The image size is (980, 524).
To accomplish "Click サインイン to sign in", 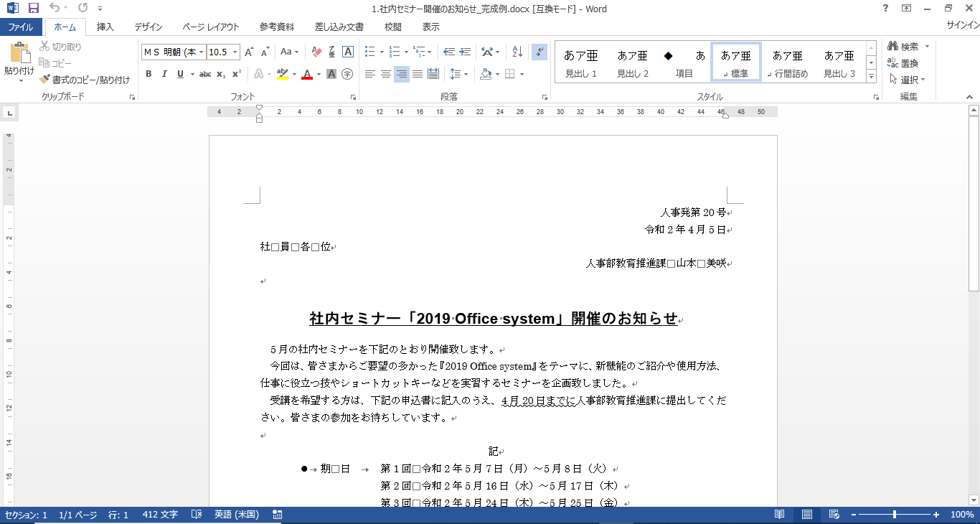I will [963, 25].
